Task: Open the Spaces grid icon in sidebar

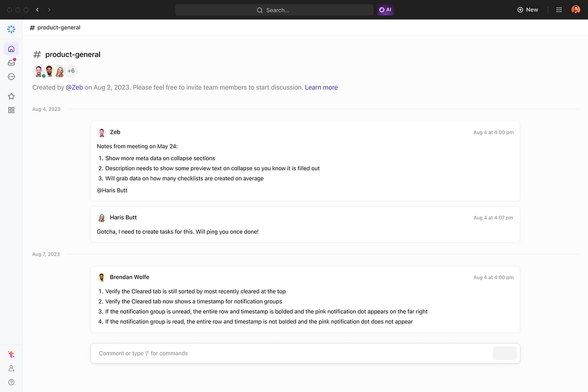Action: coord(11,109)
